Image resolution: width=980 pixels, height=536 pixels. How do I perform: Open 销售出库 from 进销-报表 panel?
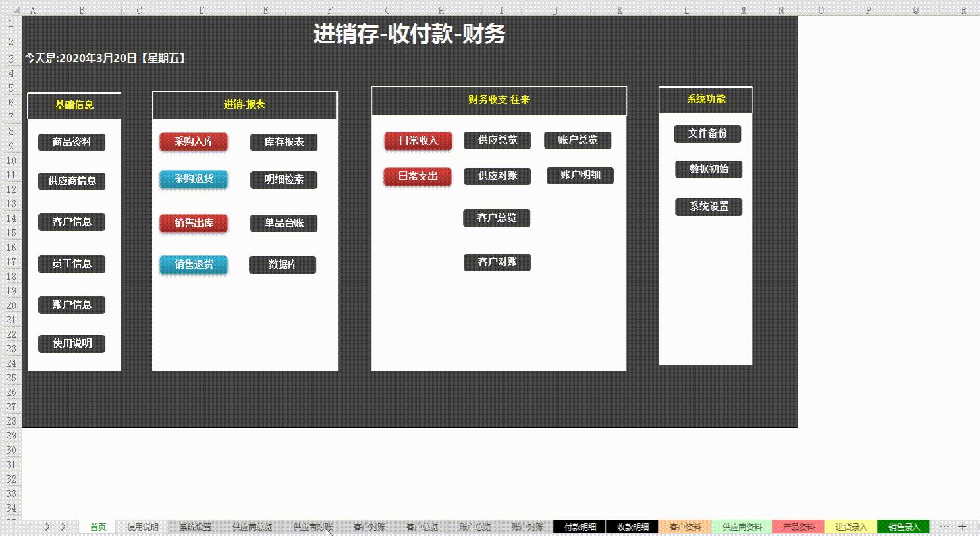(193, 223)
